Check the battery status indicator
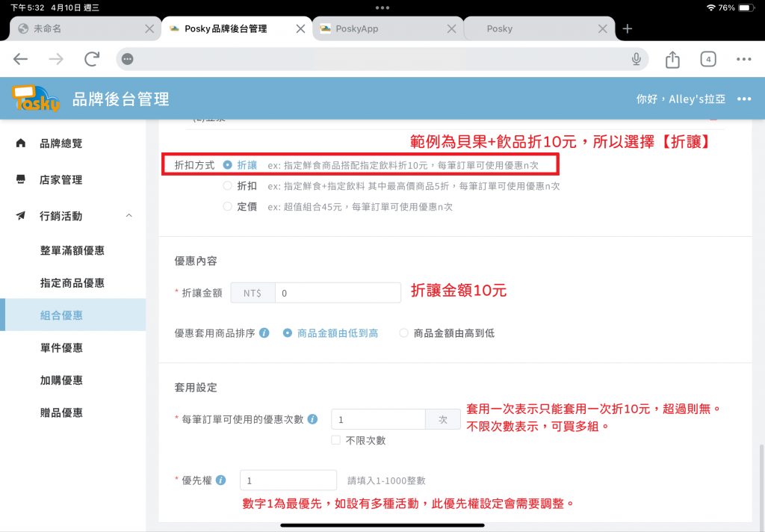The image size is (765, 532). (x=746, y=7)
